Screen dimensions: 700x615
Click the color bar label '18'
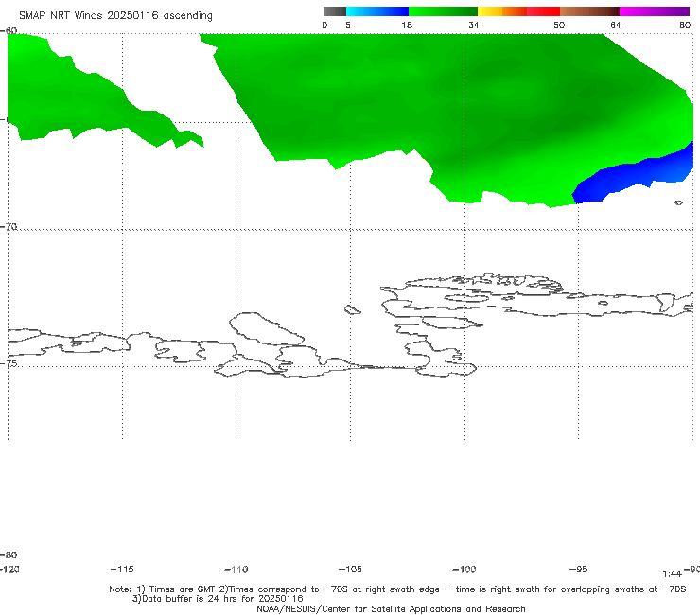point(407,25)
